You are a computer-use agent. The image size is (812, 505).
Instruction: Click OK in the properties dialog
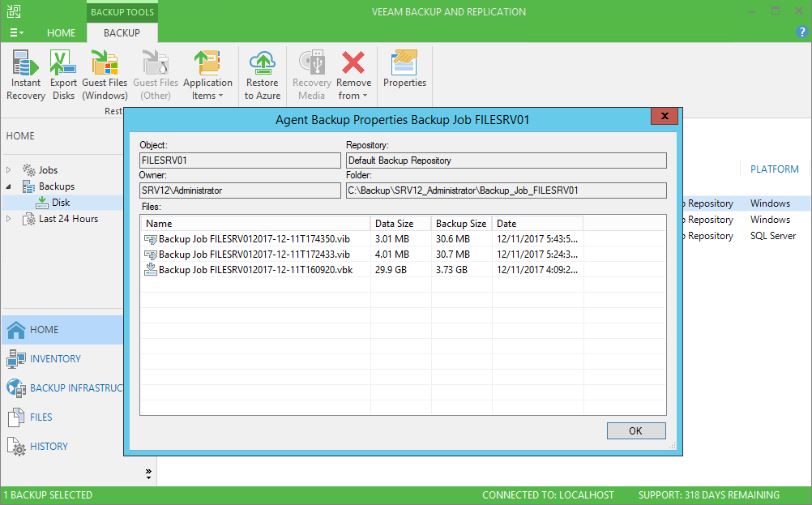coord(636,431)
